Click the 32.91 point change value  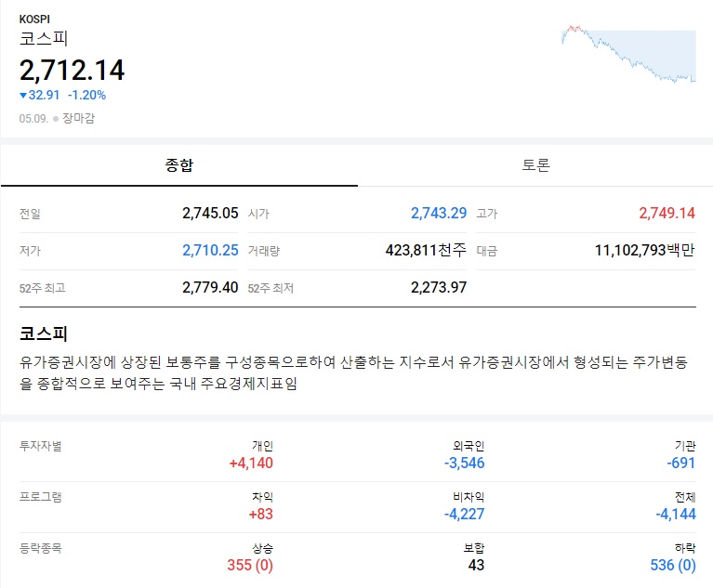tap(44, 95)
